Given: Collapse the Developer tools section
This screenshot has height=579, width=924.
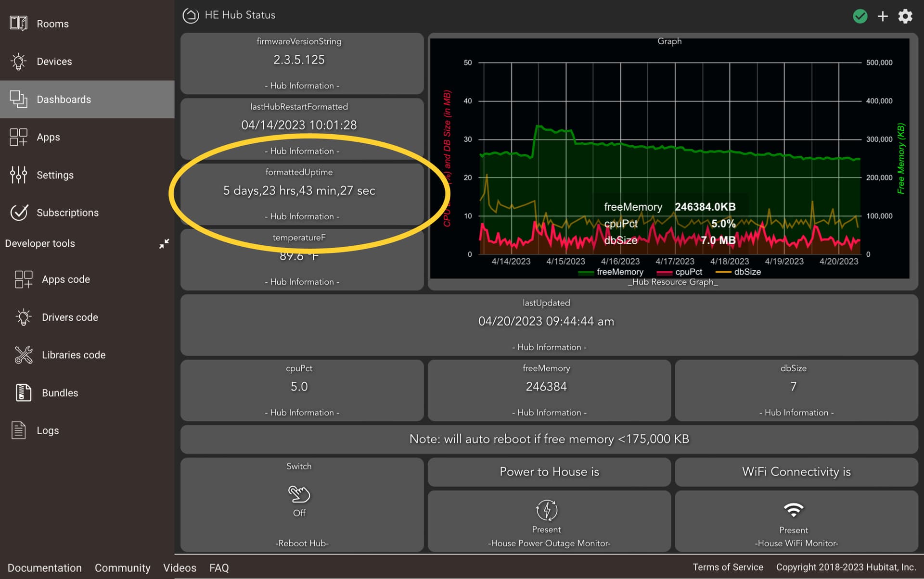Looking at the screenshot, I should [x=164, y=243].
